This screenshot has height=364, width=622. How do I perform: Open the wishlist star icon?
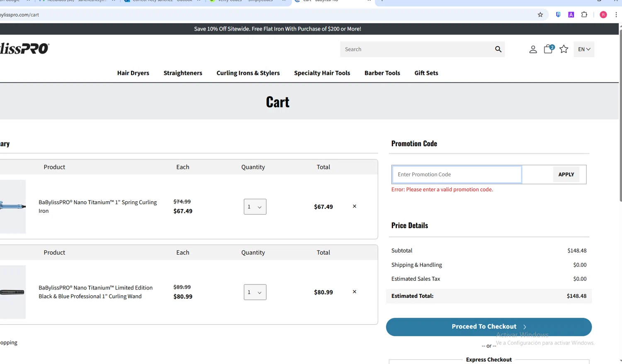coord(564,49)
